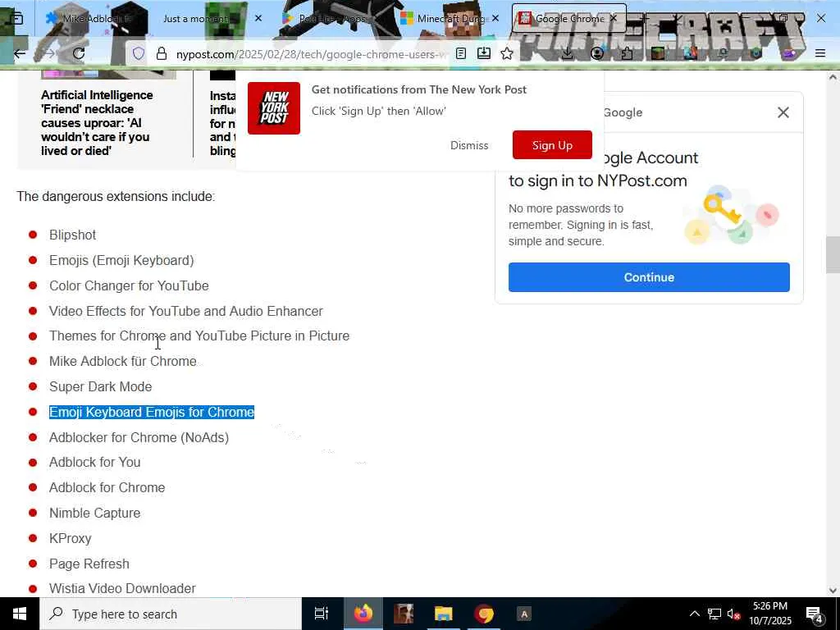840x630 pixels.
Task: Click 'Video Effects for YouTube and Audio Enhancer'
Action: click(x=186, y=311)
